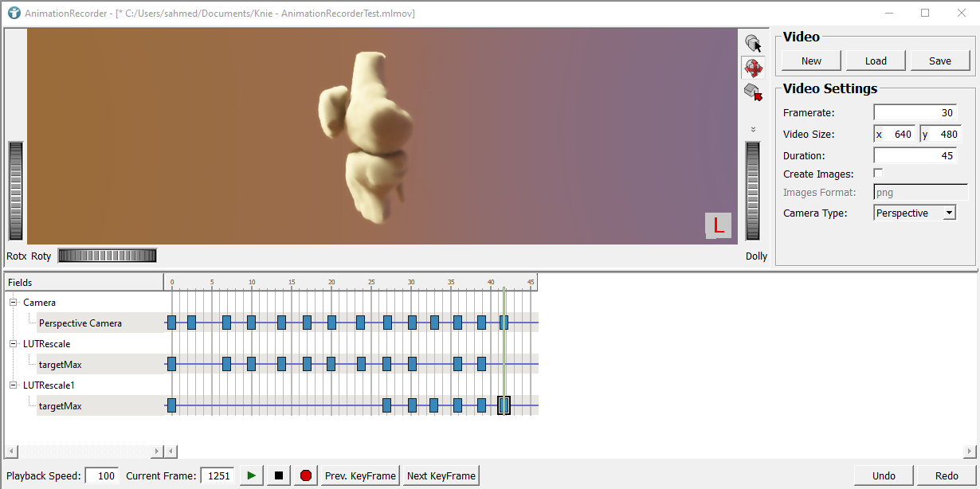Enable the Create Images checkbox
980x489 pixels.
[877, 172]
